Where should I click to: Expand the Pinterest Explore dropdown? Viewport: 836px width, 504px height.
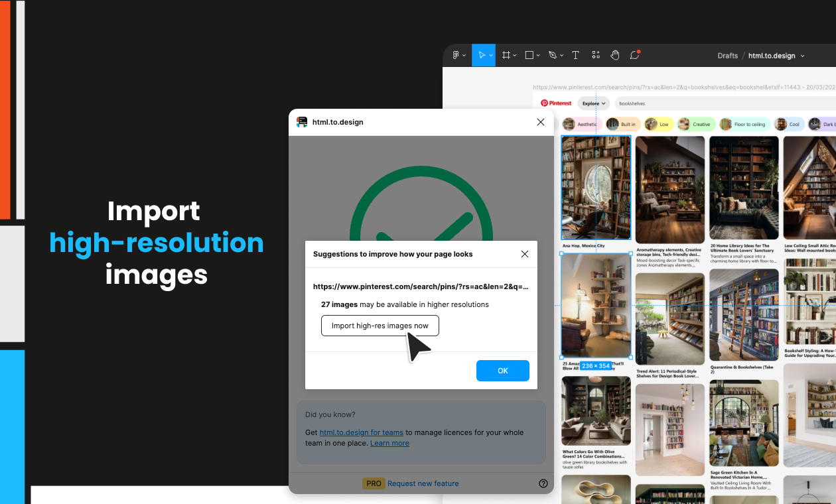click(x=594, y=103)
